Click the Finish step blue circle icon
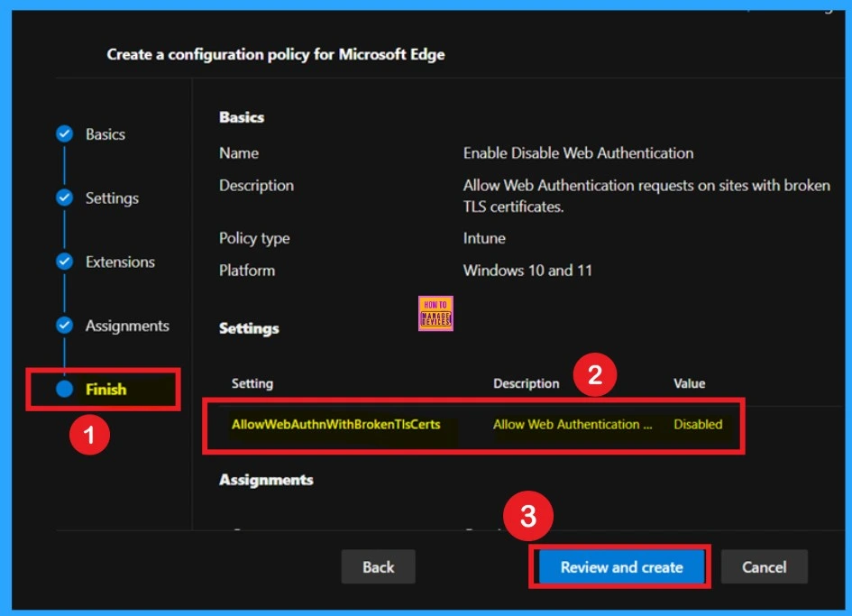 pos(65,389)
